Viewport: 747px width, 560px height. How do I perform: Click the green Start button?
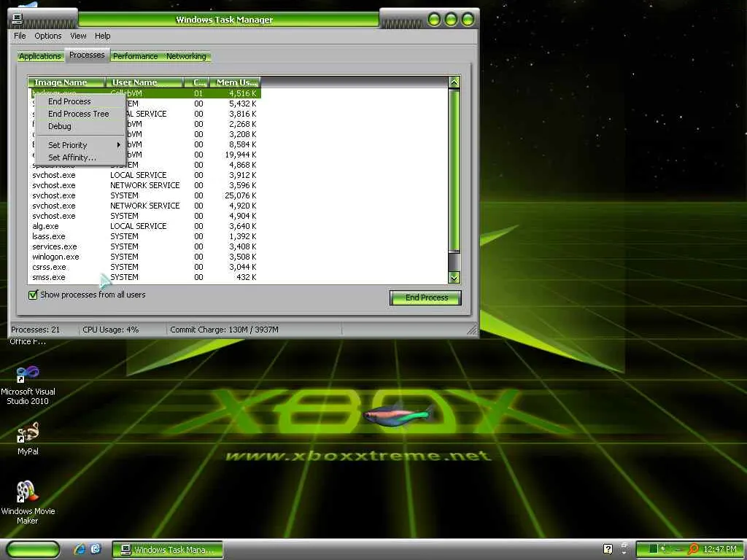pyautogui.click(x=34, y=549)
